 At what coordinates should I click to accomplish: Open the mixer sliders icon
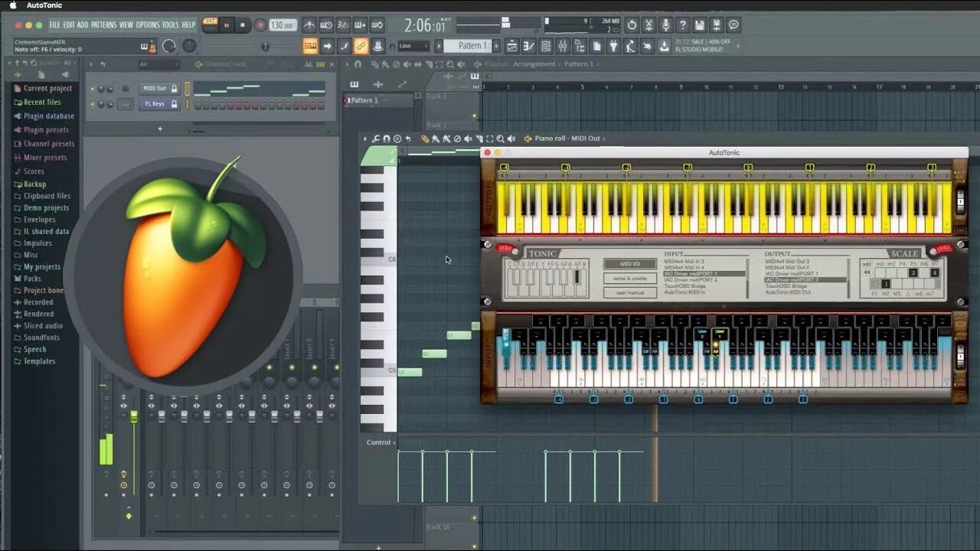(563, 46)
